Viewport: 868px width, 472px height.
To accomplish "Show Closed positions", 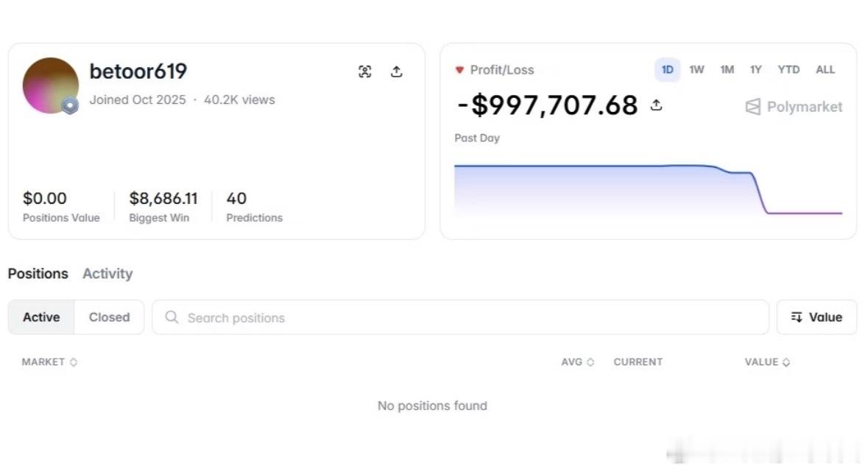I will pos(109,317).
